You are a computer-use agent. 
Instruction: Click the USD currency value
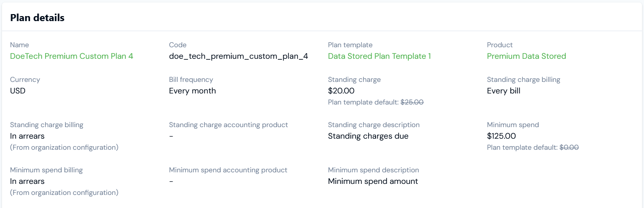(x=18, y=91)
